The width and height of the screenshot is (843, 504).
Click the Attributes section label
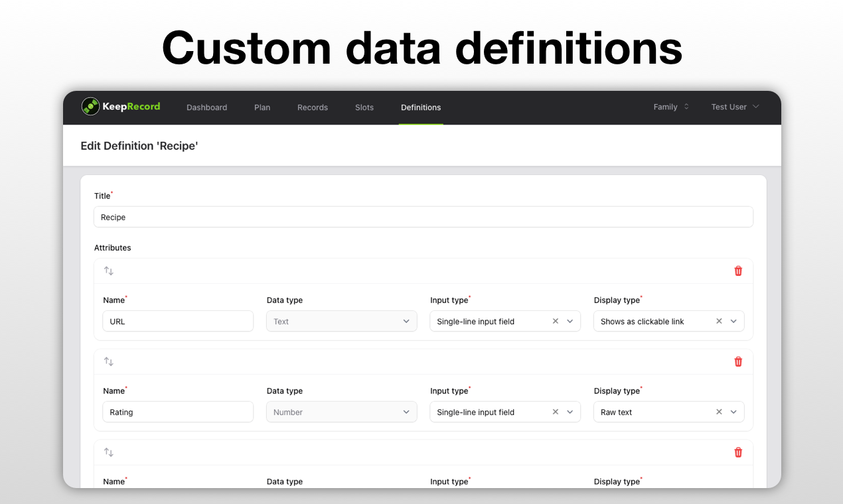pyautogui.click(x=113, y=248)
